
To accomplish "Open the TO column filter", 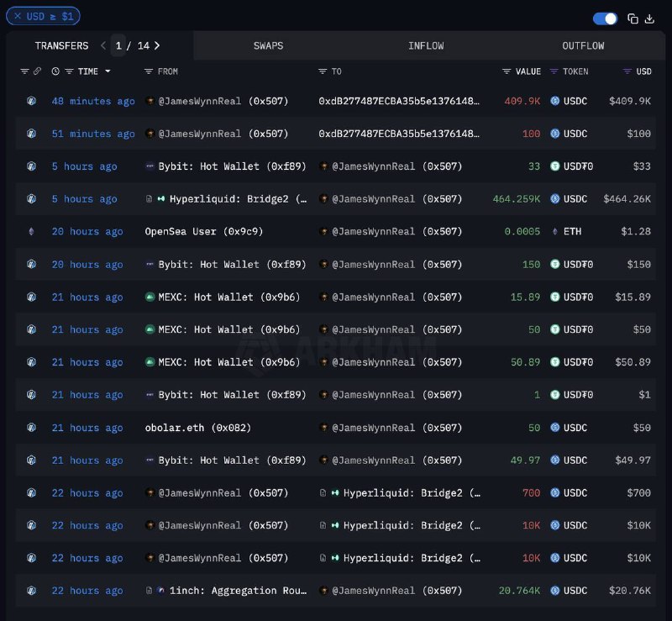I will point(323,71).
